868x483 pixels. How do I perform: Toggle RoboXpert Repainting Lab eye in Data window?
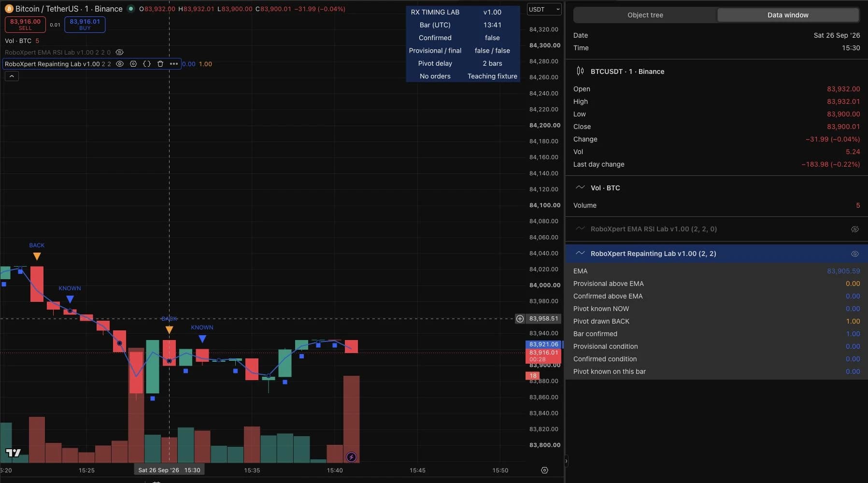pyautogui.click(x=854, y=254)
